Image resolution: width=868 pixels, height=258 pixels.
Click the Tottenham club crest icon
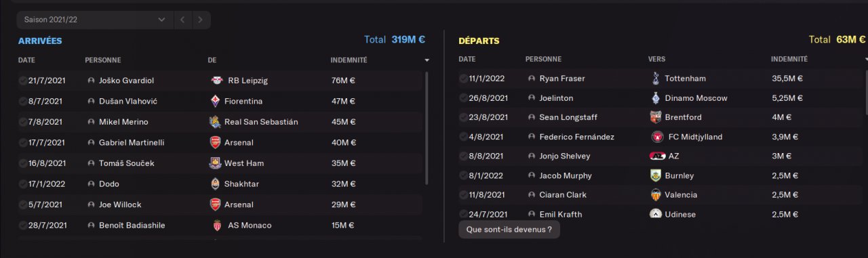656,79
